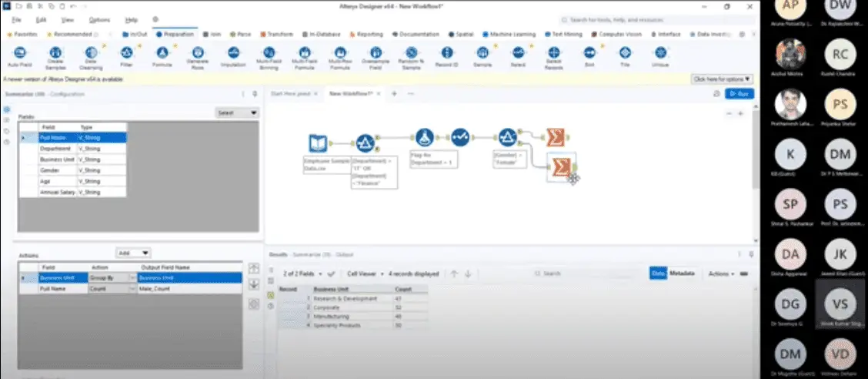Select the Tile tool in the palette
The image size is (868, 379).
[625, 56]
